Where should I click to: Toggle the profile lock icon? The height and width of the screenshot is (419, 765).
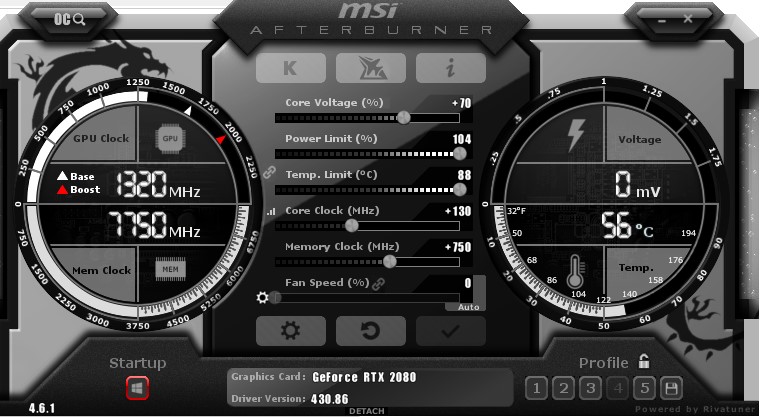tap(644, 361)
